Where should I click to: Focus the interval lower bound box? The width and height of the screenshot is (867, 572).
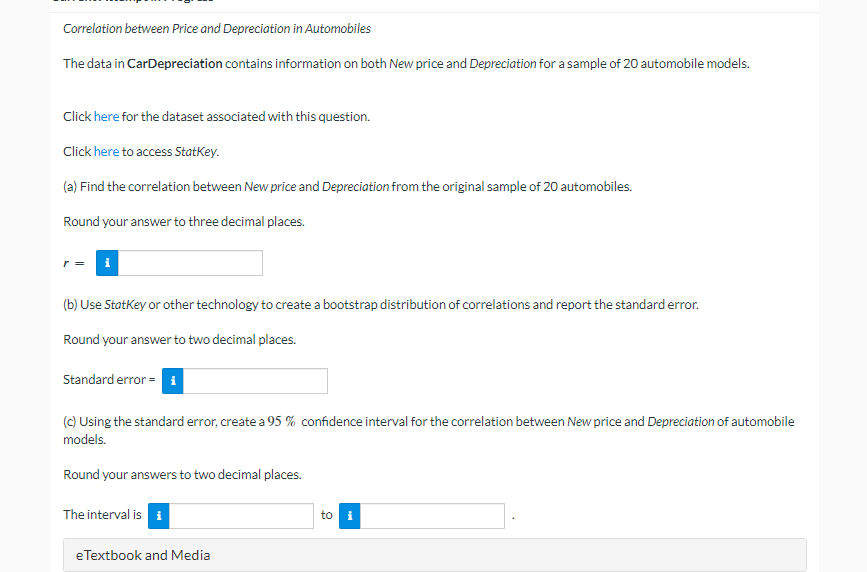pos(241,516)
